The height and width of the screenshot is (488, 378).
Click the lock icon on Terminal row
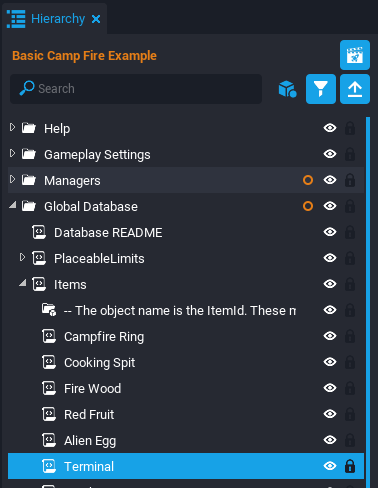pyautogui.click(x=350, y=466)
